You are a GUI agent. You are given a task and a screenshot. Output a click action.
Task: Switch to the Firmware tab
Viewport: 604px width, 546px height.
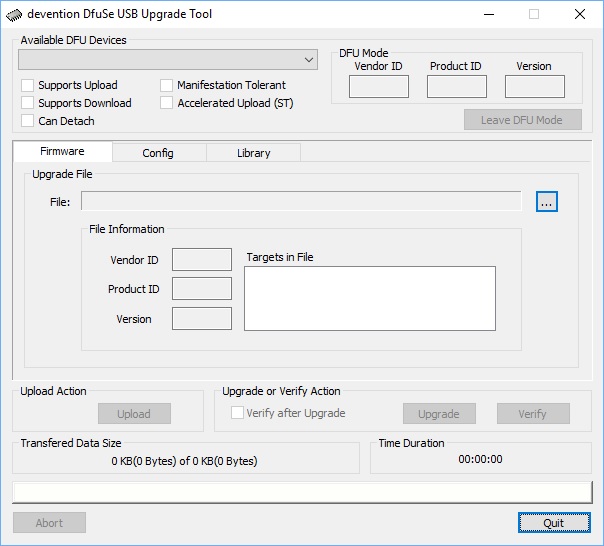(x=62, y=151)
